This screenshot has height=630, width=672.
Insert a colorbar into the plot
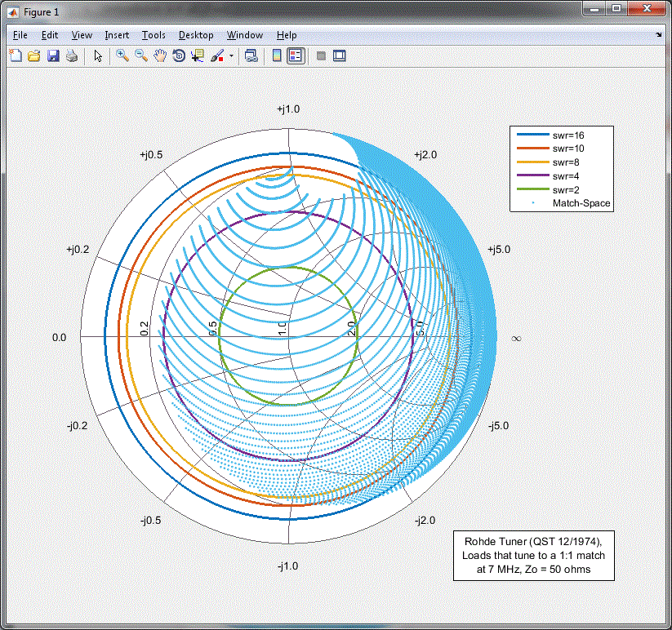(x=276, y=55)
